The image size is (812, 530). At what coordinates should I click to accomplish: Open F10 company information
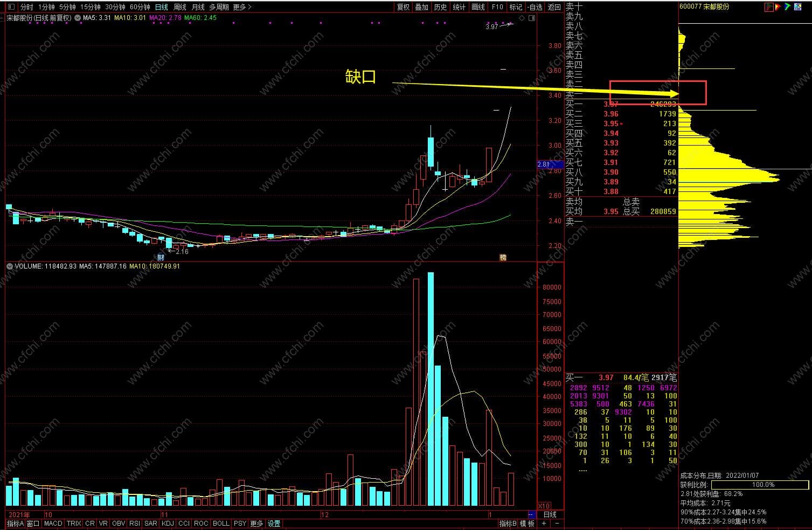(x=497, y=7)
